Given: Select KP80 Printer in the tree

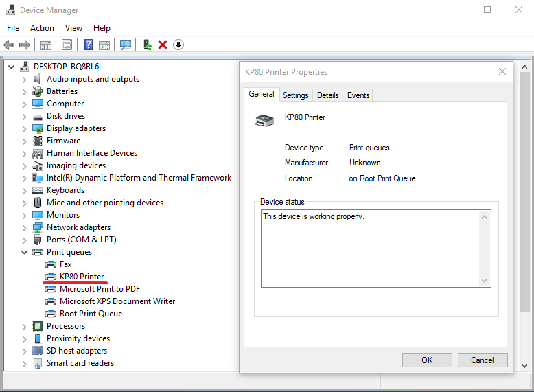Looking at the screenshot, I should click(82, 277).
